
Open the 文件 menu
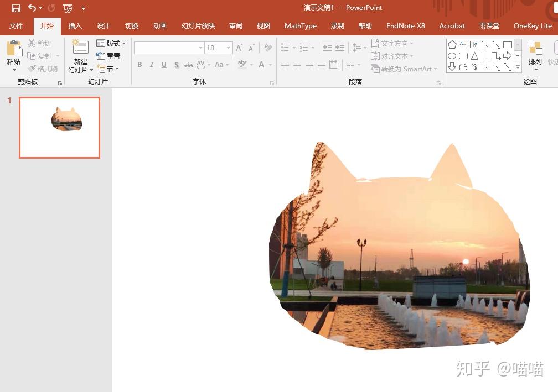[x=16, y=25]
